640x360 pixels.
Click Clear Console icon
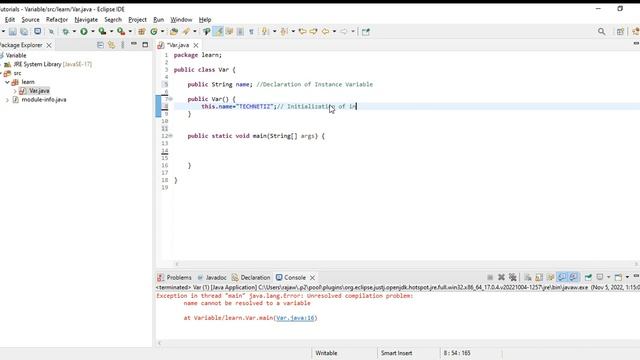coord(528,277)
